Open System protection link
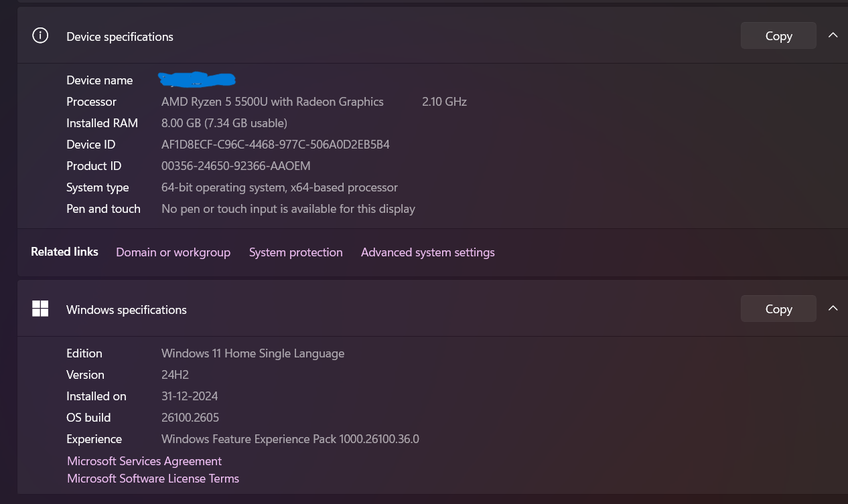This screenshot has height=504, width=848. [295, 252]
